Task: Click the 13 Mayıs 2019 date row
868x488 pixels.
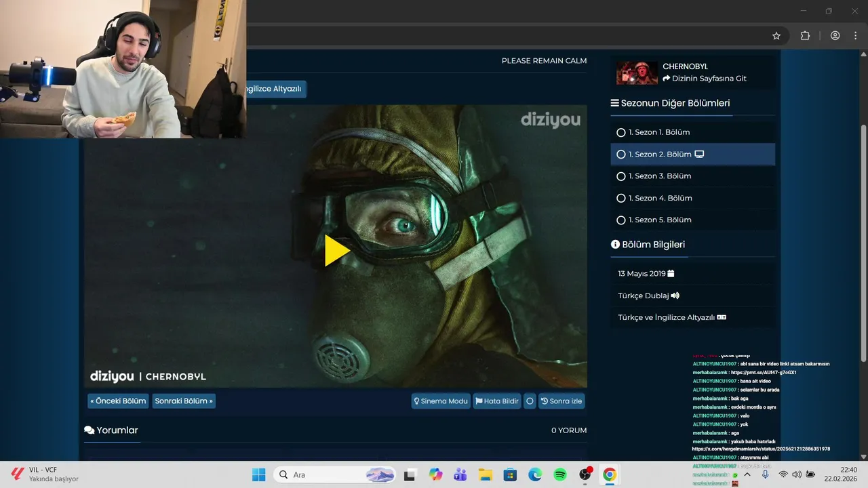Action: coord(692,274)
